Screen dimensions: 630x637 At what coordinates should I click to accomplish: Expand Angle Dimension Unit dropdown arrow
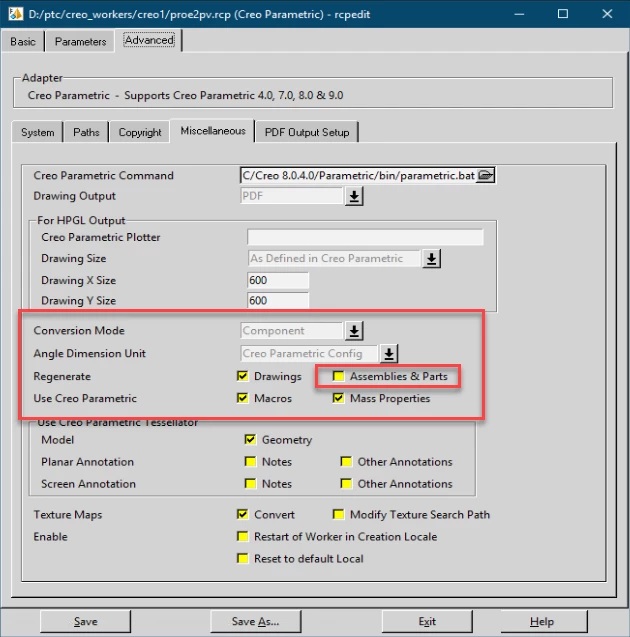[x=389, y=354]
